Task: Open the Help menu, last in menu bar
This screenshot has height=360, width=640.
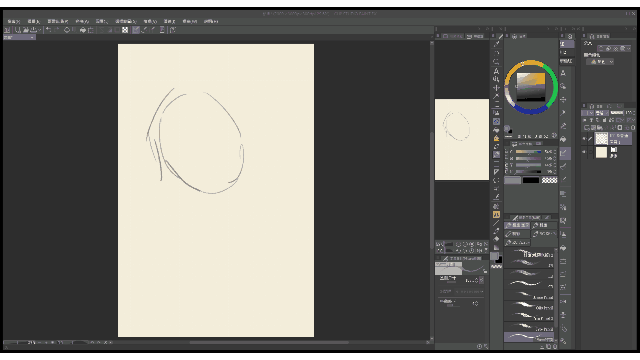Action: [x=211, y=21]
